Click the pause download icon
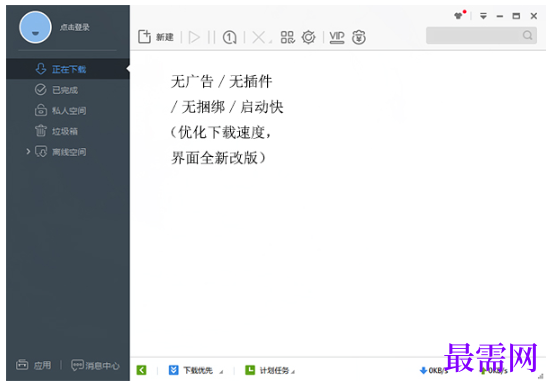556x389 pixels. coord(211,37)
